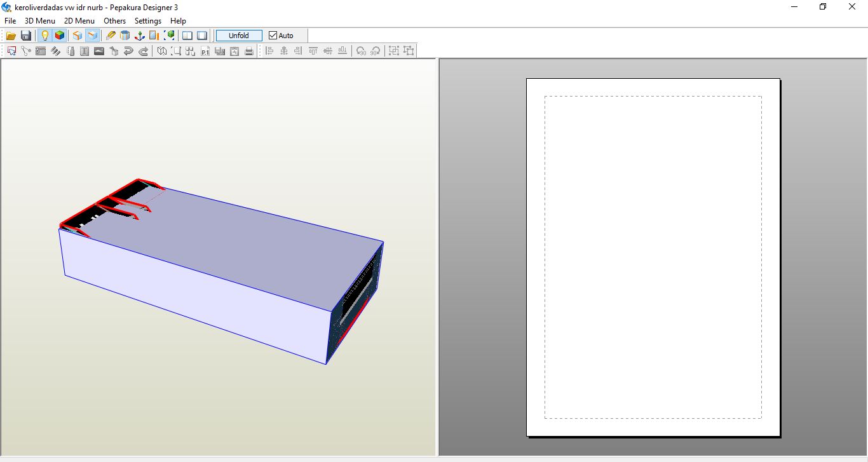Click the Open file folder icon

[11, 36]
